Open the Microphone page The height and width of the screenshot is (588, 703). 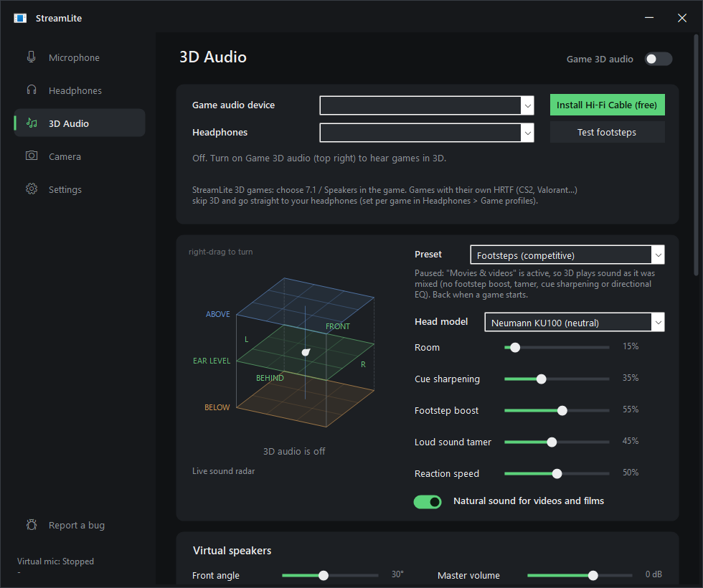tap(80, 57)
